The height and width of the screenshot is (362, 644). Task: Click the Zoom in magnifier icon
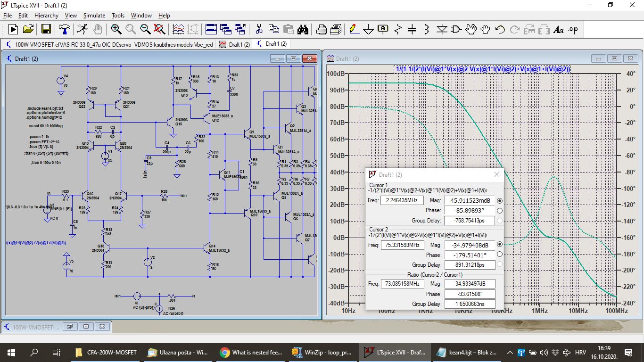tap(116, 29)
